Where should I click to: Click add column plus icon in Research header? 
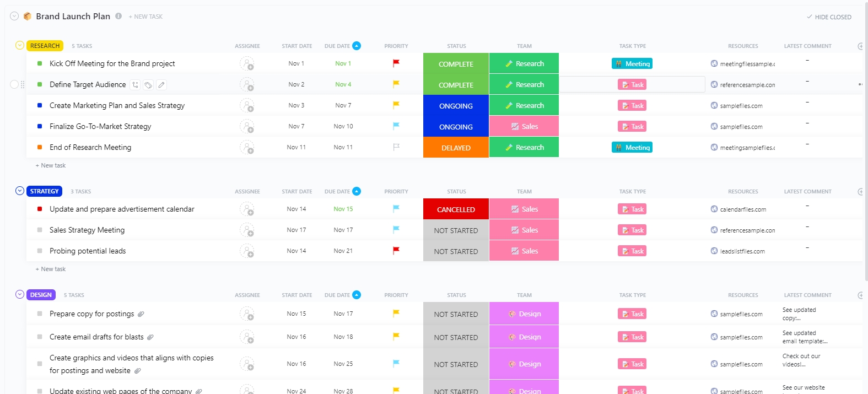click(x=860, y=46)
